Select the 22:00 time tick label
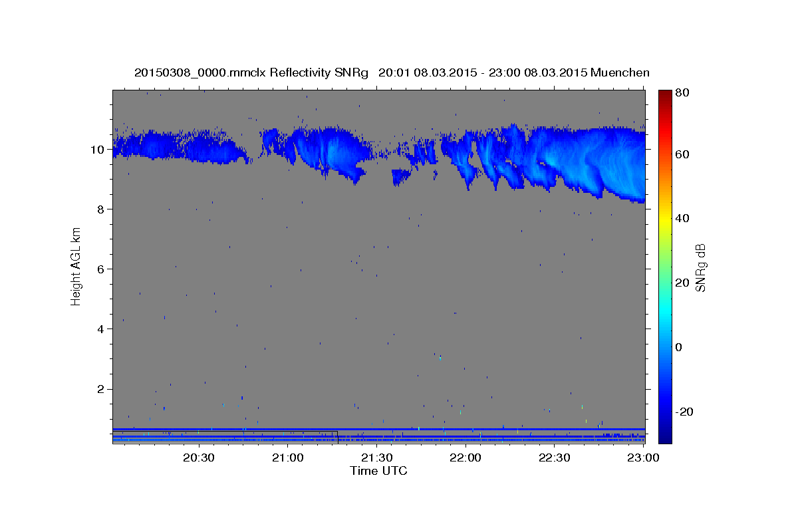The height and width of the screenshot is (532, 798). (x=465, y=458)
